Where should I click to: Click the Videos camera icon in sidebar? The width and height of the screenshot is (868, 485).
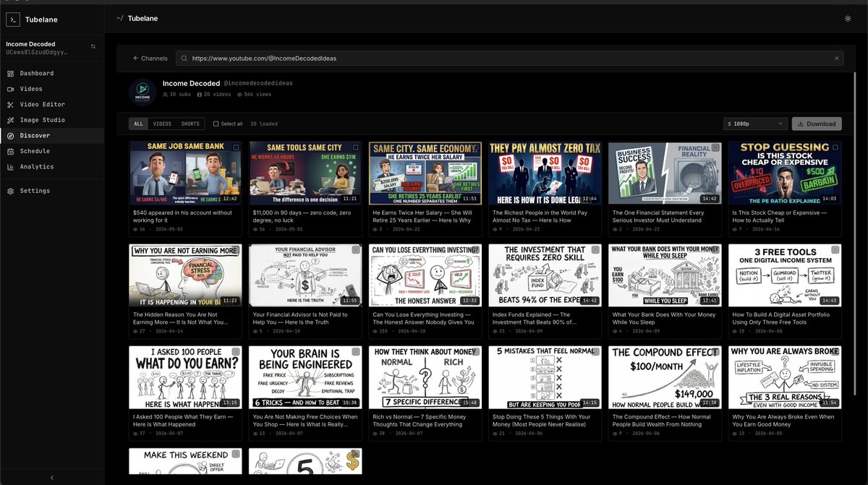click(x=11, y=89)
